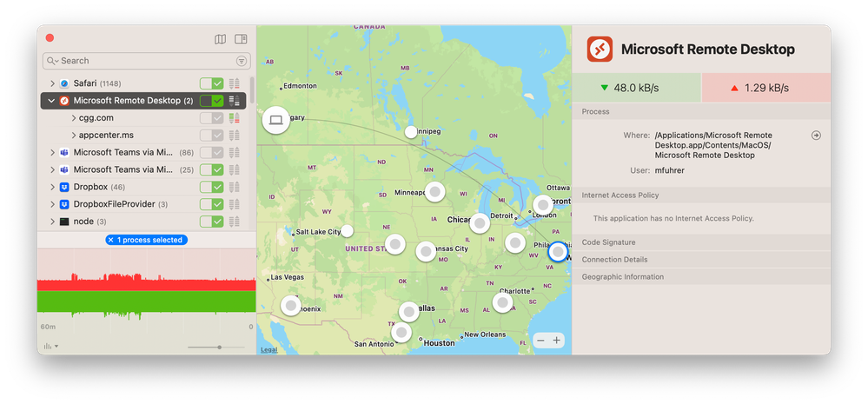Collapse the Process section header
The image size is (868, 404).
701,112
